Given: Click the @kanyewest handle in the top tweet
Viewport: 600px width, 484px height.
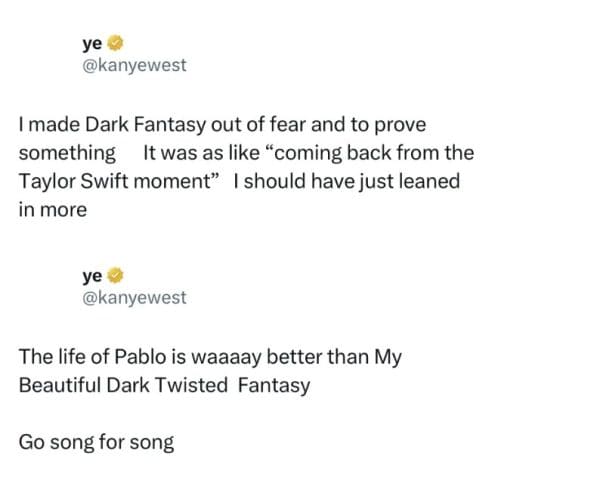Looking at the screenshot, I should [x=134, y=65].
